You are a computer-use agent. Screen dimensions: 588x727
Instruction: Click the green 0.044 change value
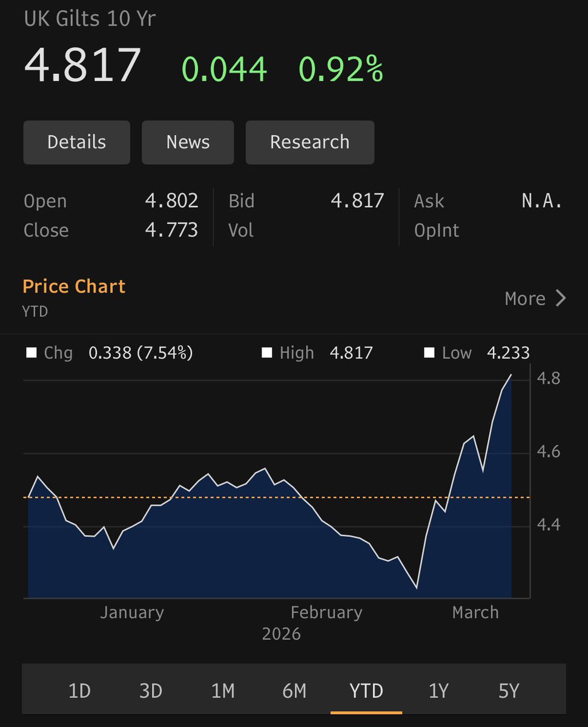pos(225,68)
